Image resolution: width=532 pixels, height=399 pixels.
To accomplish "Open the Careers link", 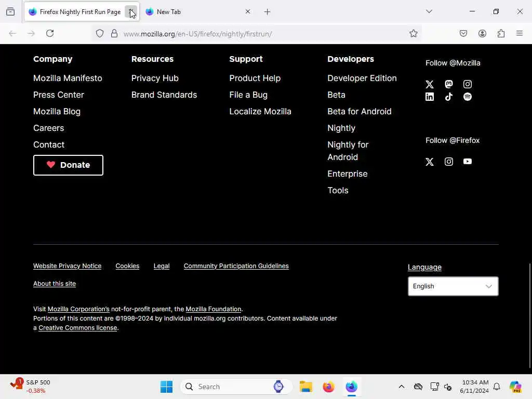I will pos(48,128).
